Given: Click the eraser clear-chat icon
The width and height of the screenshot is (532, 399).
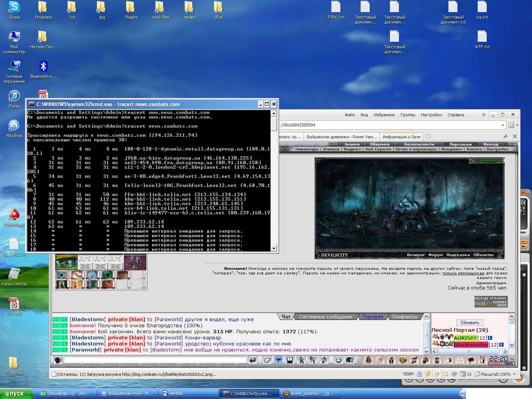Looking at the screenshot, I should 267,360.
